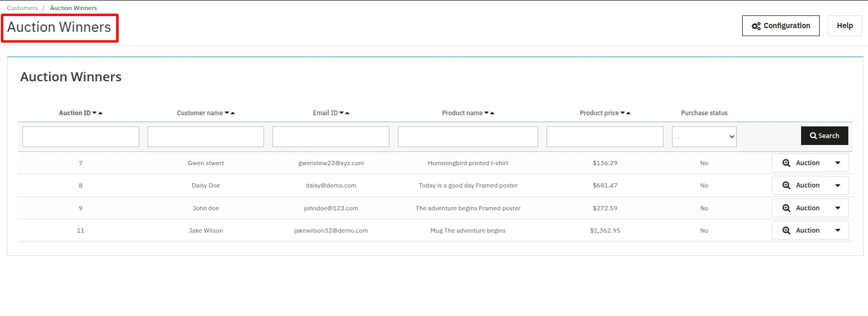Screen dimensions: 868x316
Task: Sort Product name ascending arrow
Action: (492, 113)
